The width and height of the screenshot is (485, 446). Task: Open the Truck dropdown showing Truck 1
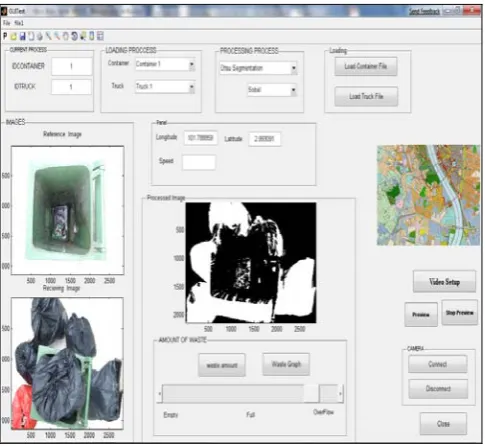click(x=165, y=87)
